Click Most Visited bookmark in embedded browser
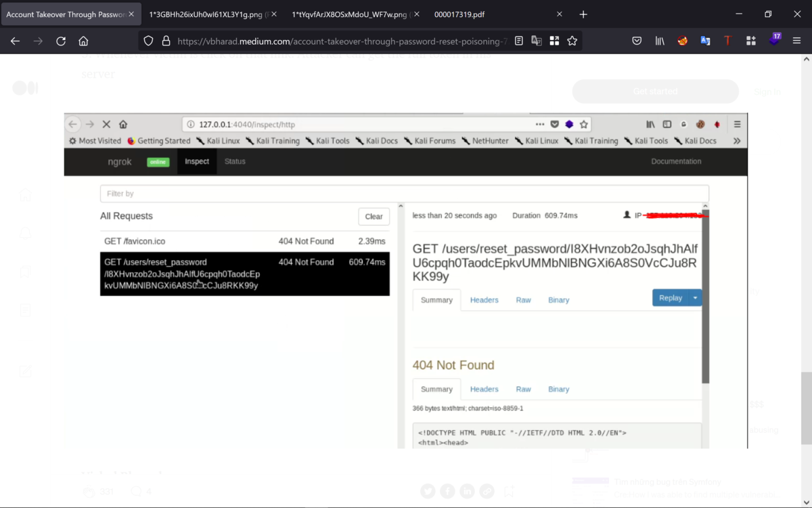This screenshot has width=812, height=508. click(x=95, y=141)
